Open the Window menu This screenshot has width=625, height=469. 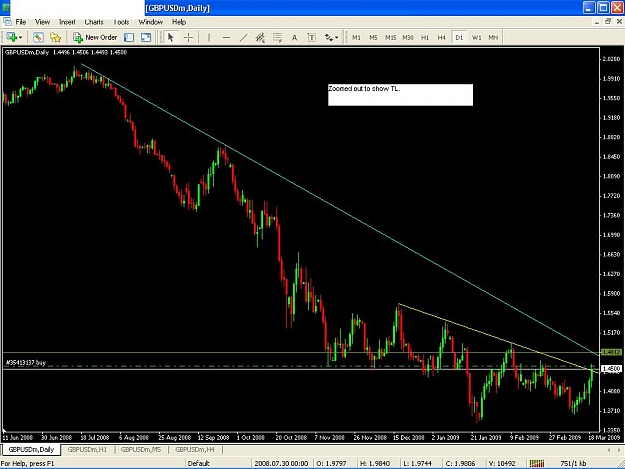point(151,22)
